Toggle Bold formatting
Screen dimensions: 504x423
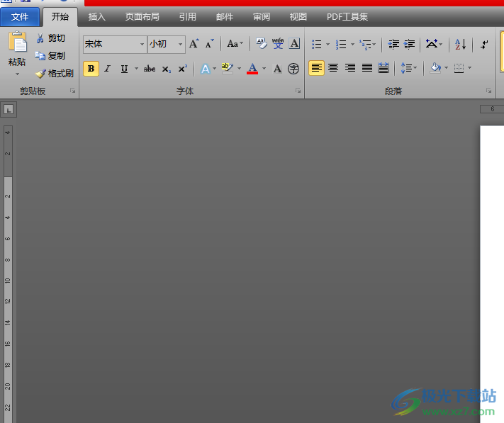[x=91, y=69]
